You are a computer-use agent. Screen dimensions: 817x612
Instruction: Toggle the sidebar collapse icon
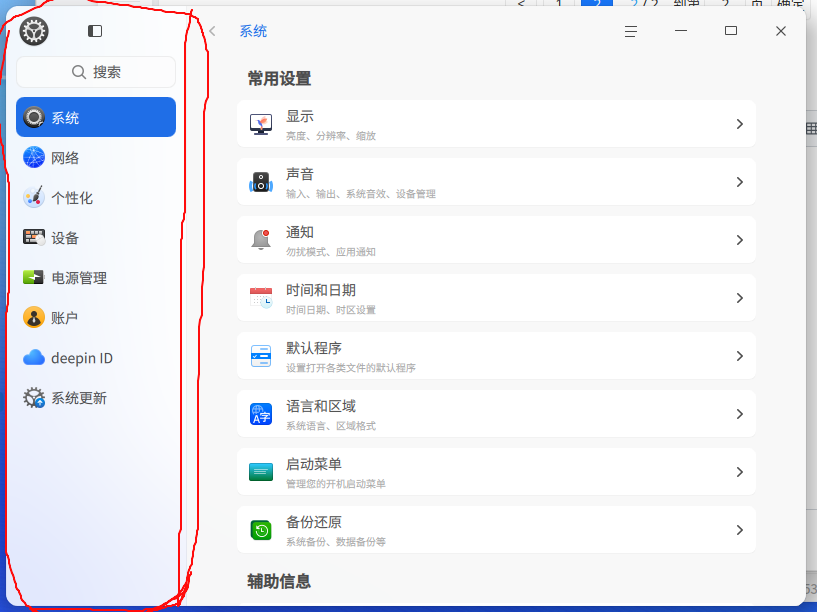pos(95,31)
